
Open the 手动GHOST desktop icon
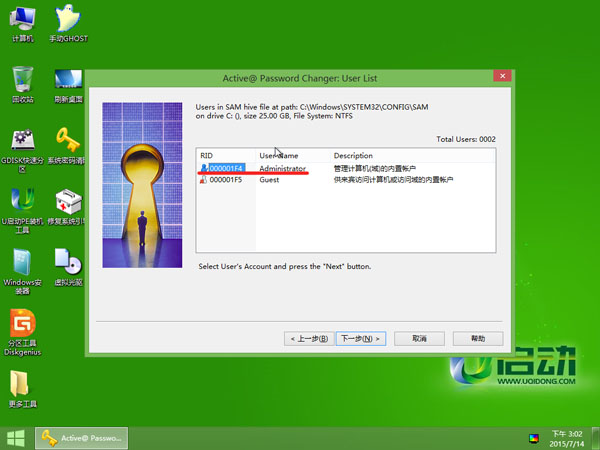point(68,24)
